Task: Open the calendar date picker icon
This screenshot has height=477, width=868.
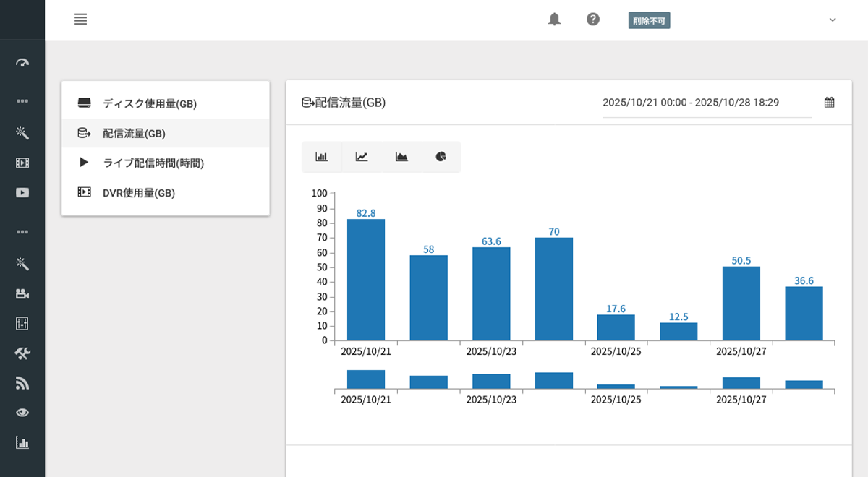Action: 830,103
